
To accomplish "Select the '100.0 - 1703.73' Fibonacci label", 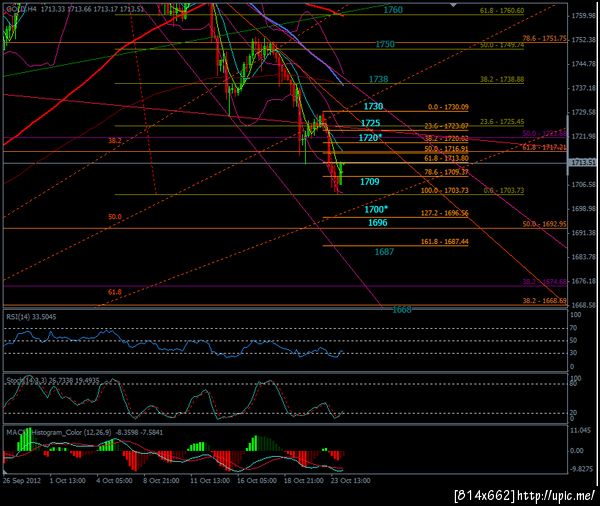I will point(445,190).
